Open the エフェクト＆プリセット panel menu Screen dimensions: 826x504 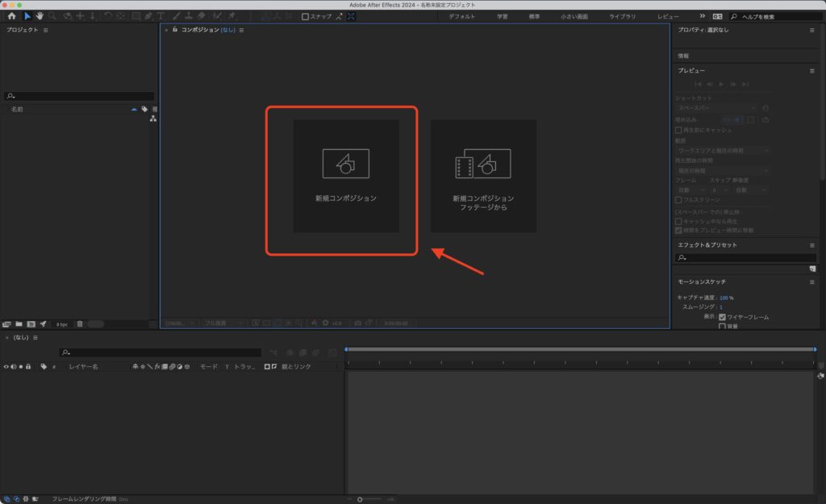pos(811,245)
